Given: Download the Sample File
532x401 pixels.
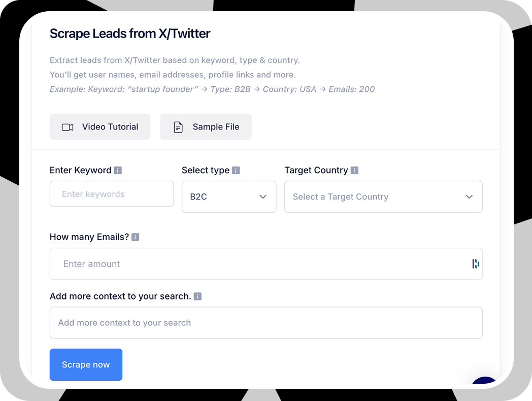Looking at the screenshot, I should tap(206, 126).
